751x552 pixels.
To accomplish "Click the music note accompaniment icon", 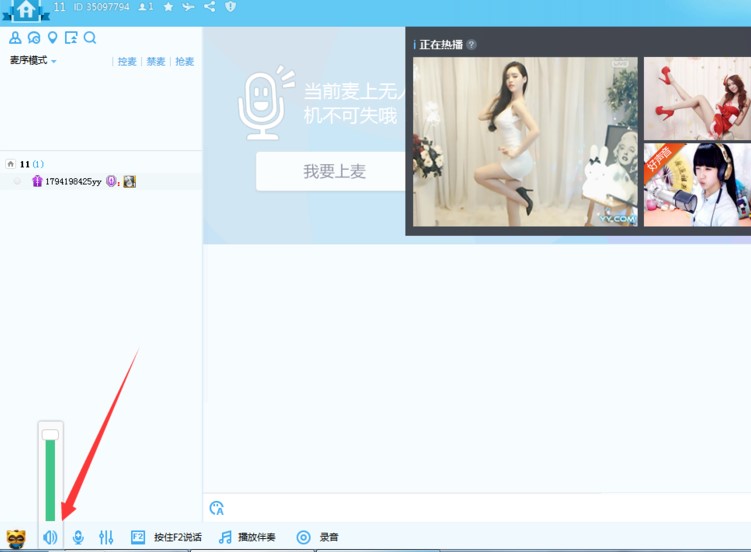I will (x=225, y=537).
